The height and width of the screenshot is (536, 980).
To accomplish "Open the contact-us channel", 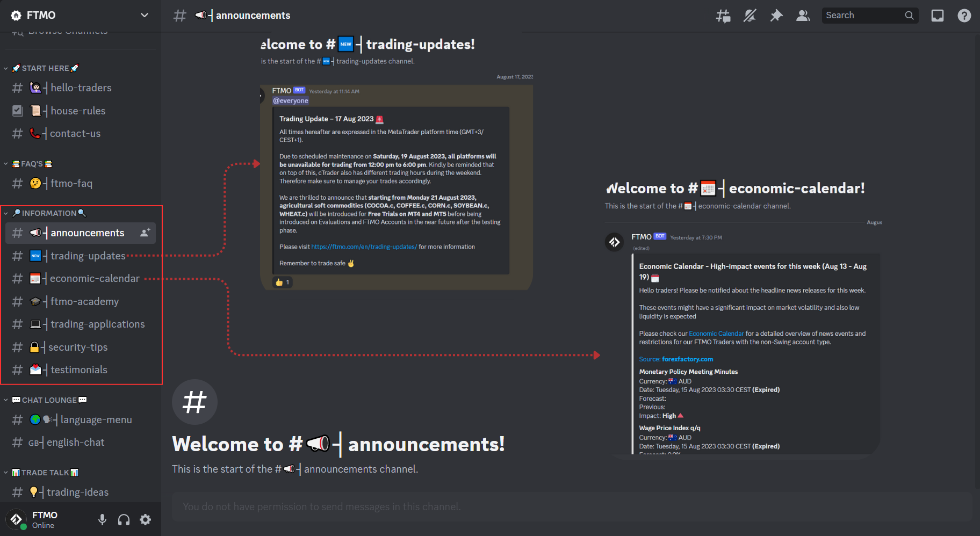I will click(81, 134).
